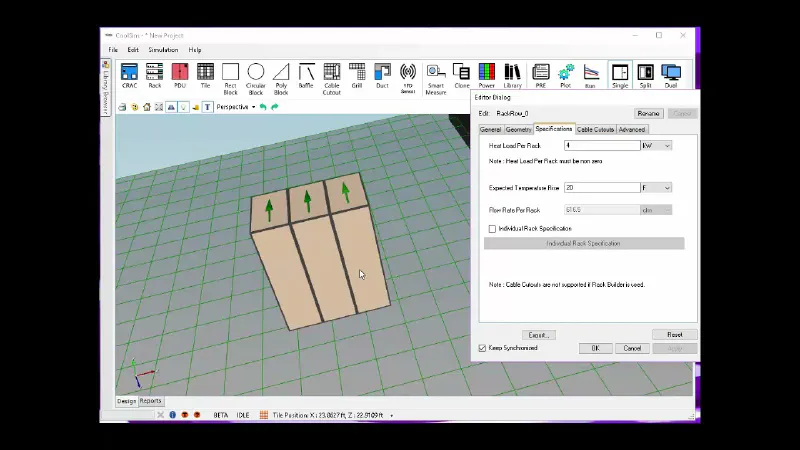
Task: Toggle the text labels T button
Action: 208,107
